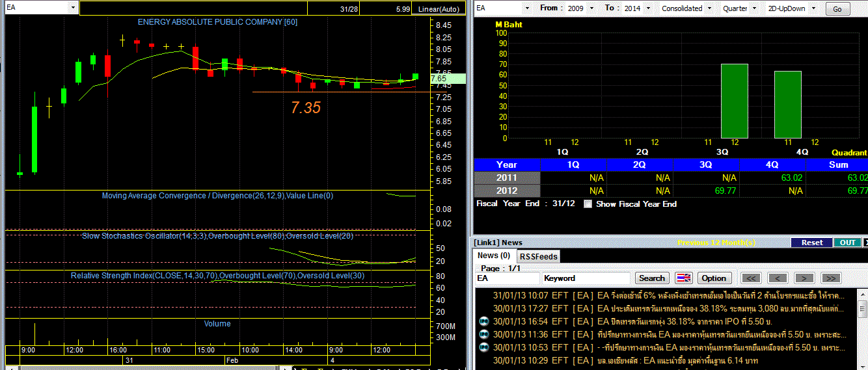Screen dimensions: 868x370
Task: Click the Feb date marker on time axis
Action: [x=232, y=360]
